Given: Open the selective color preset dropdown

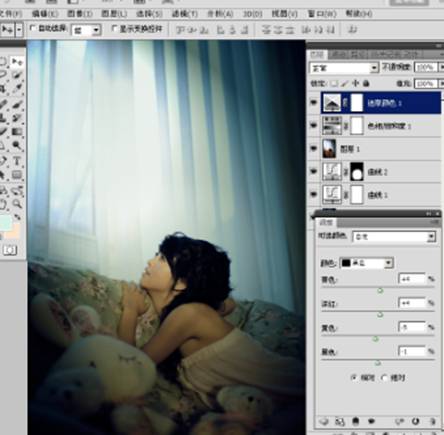Looking at the screenshot, I should point(394,237).
